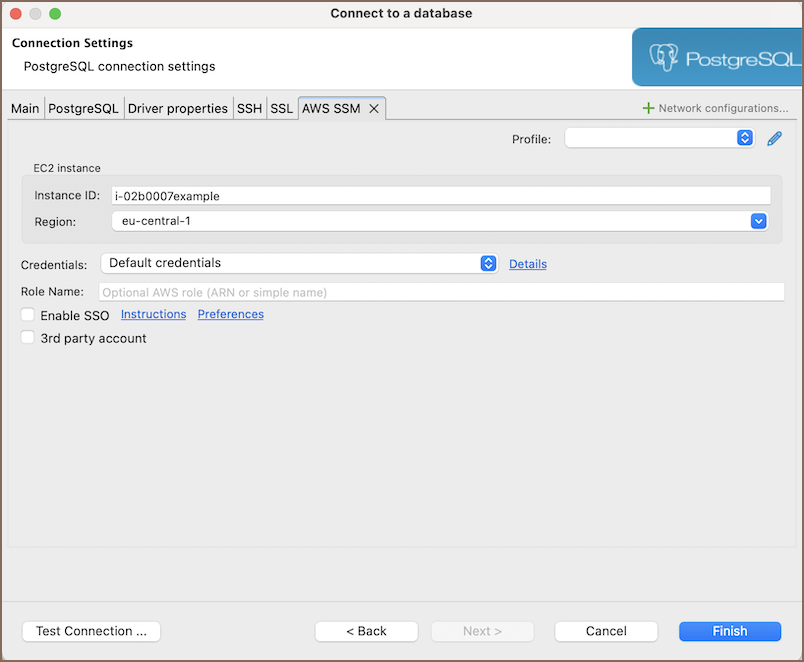Close the AWS SSM tab with X

point(374,109)
